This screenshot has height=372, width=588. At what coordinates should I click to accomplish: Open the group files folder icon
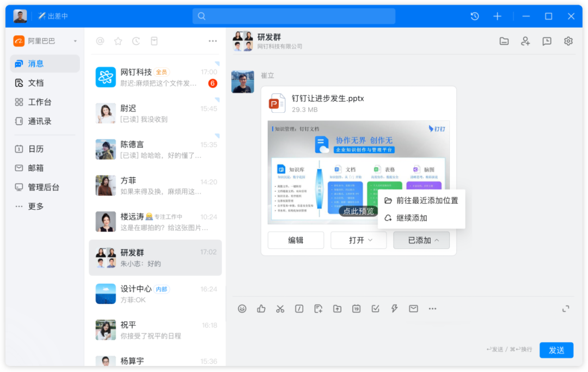[x=504, y=41]
